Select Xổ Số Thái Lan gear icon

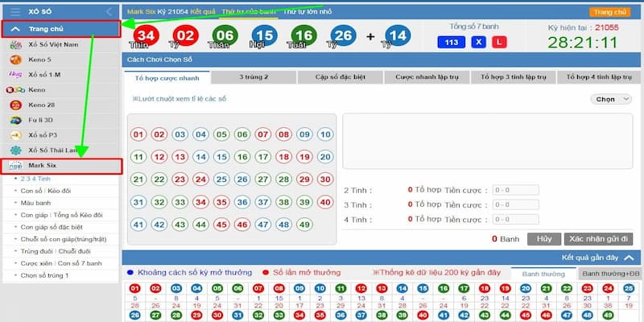click(14, 151)
